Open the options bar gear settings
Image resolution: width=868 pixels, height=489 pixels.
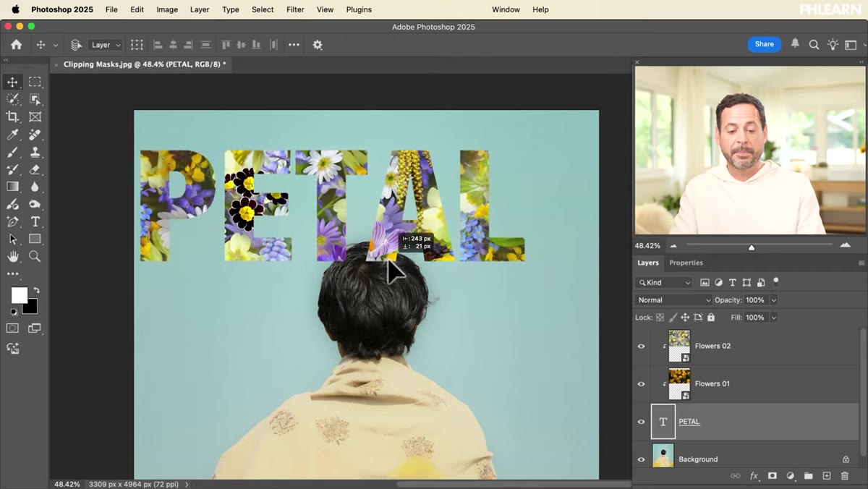[318, 45]
